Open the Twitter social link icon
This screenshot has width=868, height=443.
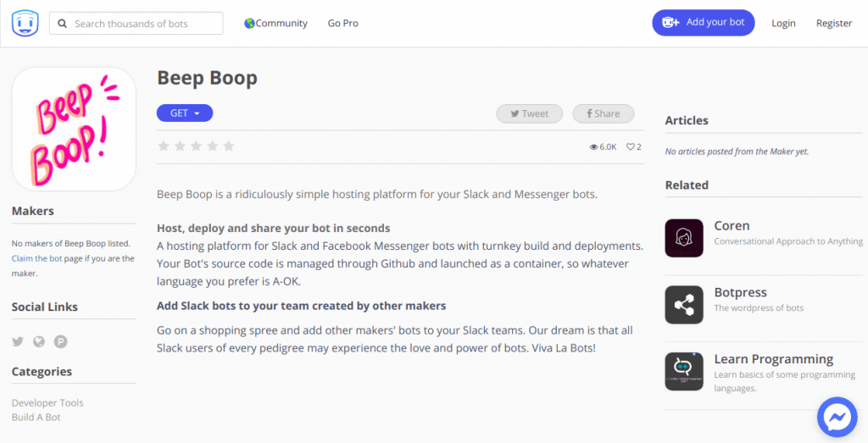click(18, 342)
